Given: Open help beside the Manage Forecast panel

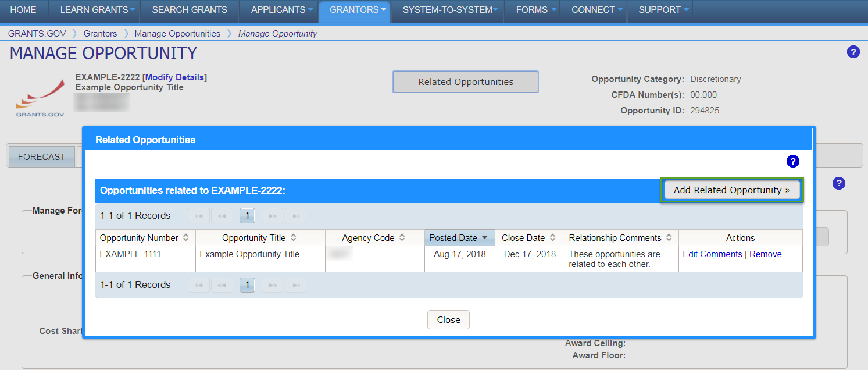Looking at the screenshot, I should coord(839,183).
